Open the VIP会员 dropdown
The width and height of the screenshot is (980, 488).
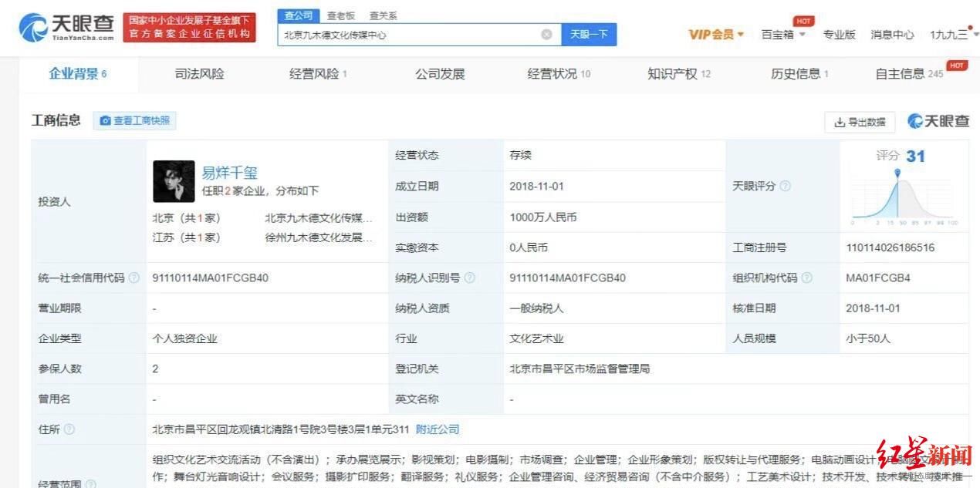tap(716, 35)
